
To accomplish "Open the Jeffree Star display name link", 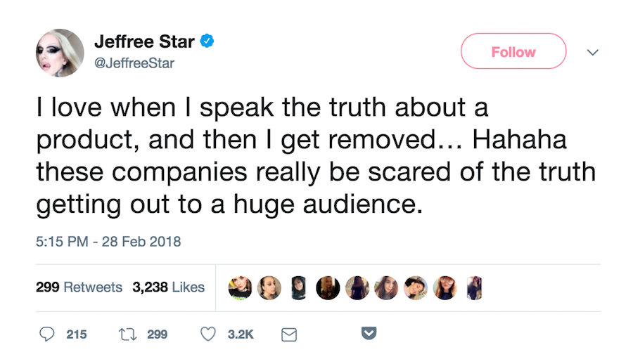I will click(143, 42).
